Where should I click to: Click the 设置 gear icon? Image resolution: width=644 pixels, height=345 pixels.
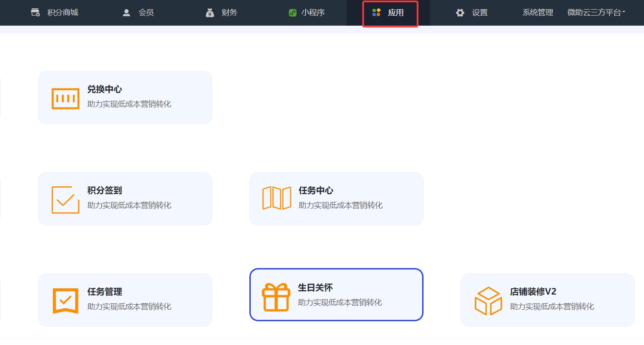click(460, 13)
